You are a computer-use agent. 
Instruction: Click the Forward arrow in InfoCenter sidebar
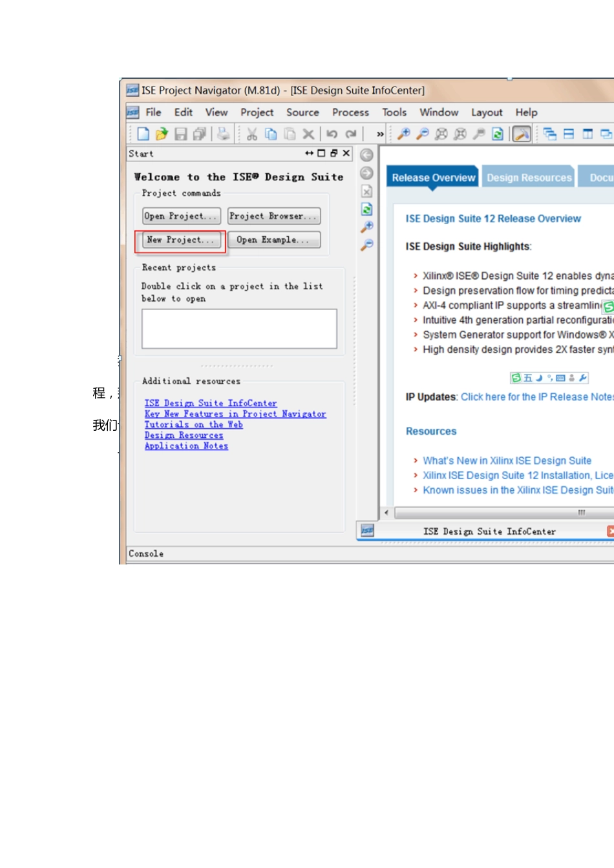(366, 173)
